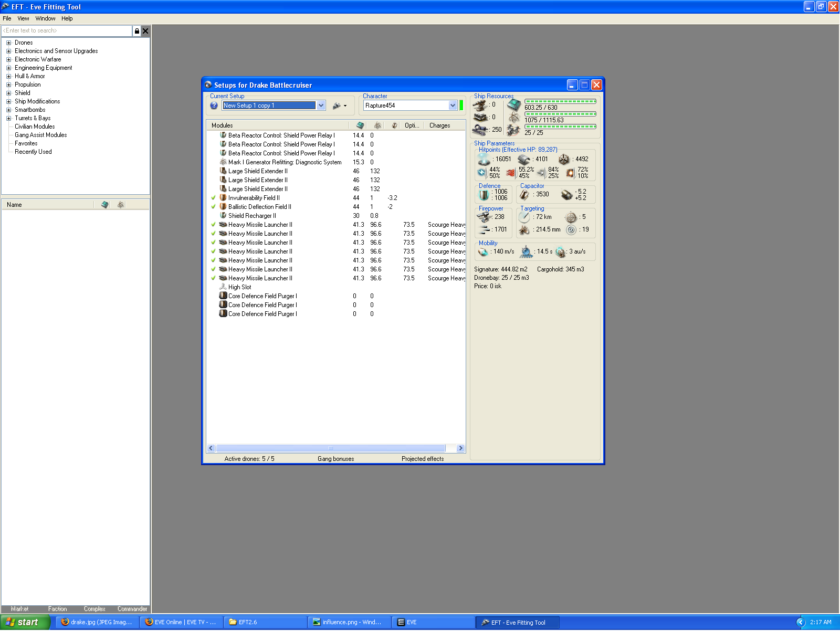This screenshot has width=840, height=631.
Task: Click the targeting range icon showing 72 km
Action: pos(524,217)
